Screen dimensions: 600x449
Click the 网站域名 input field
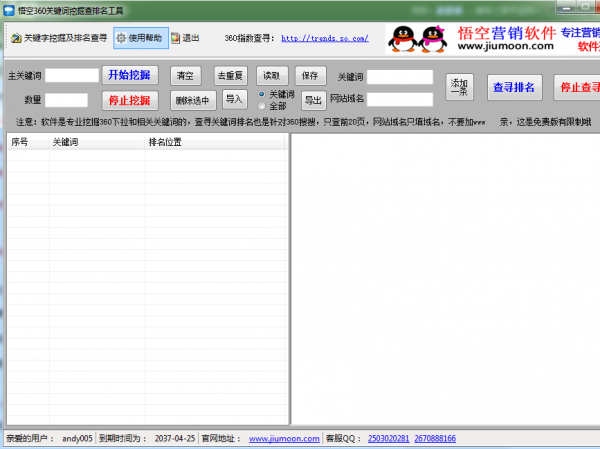(x=400, y=99)
